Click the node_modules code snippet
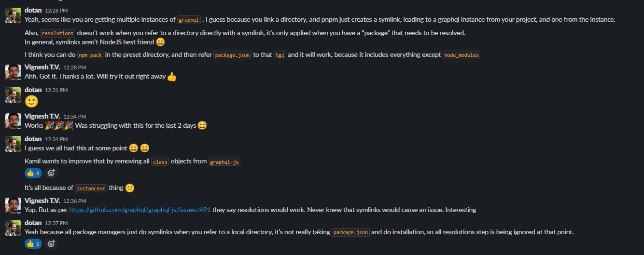 click(462, 55)
